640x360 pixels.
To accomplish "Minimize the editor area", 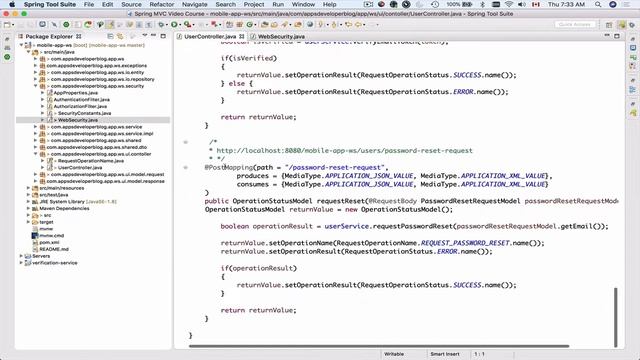I will (x=607, y=36).
